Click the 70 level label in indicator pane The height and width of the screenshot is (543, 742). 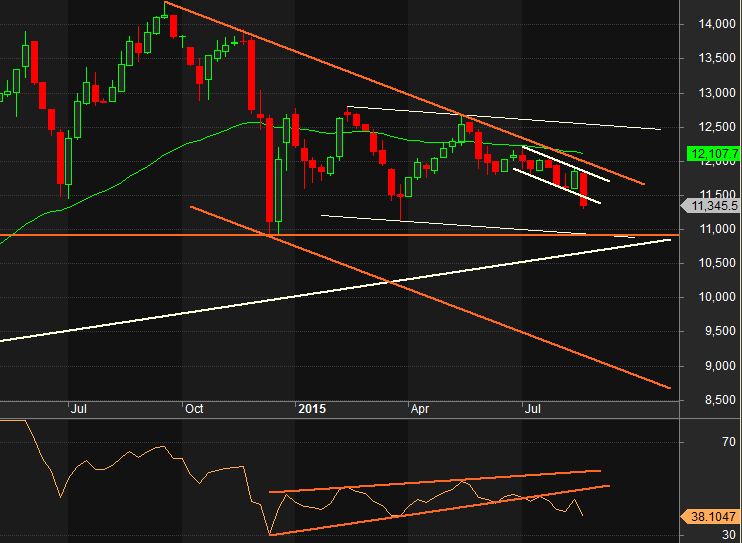point(729,442)
